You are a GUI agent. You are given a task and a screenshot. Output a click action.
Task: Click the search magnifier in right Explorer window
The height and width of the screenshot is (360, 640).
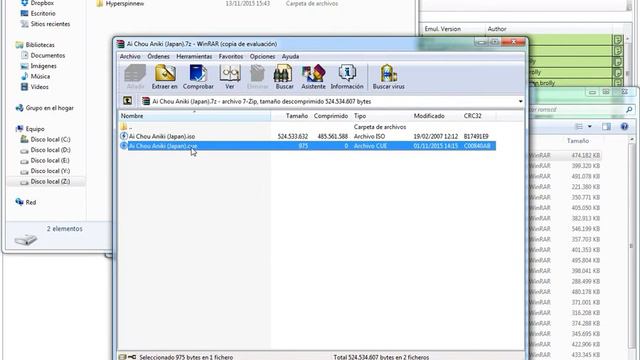pyautogui.click(x=629, y=109)
